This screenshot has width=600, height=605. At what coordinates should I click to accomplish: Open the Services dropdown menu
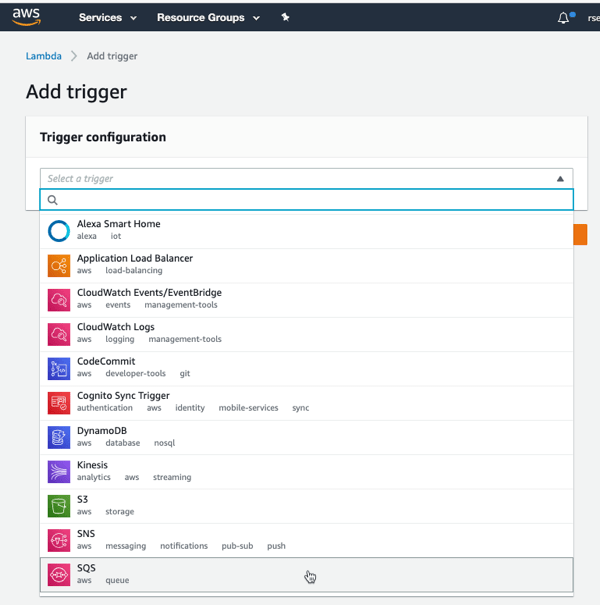coord(106,18)
